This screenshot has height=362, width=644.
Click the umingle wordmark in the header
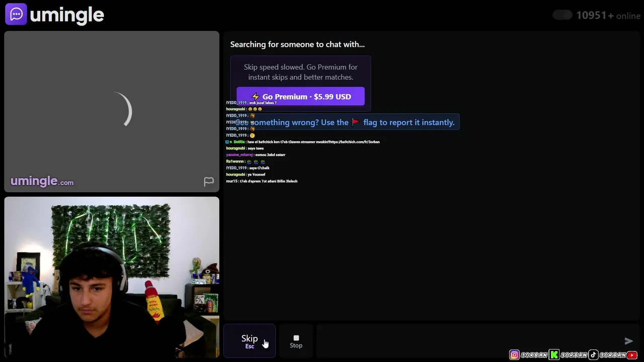click(67, 15)
